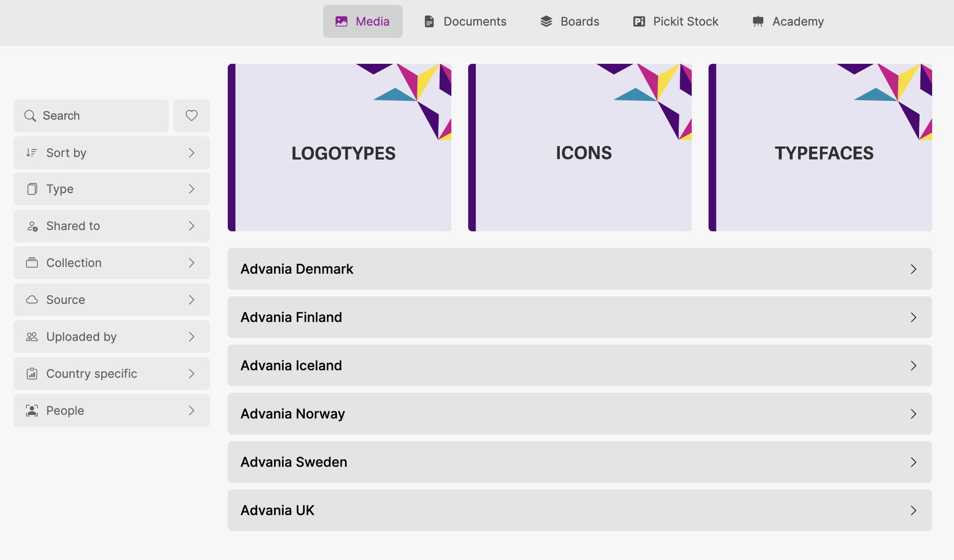Expand the Uploaded by filter chevron

click(x=192, y=336)
